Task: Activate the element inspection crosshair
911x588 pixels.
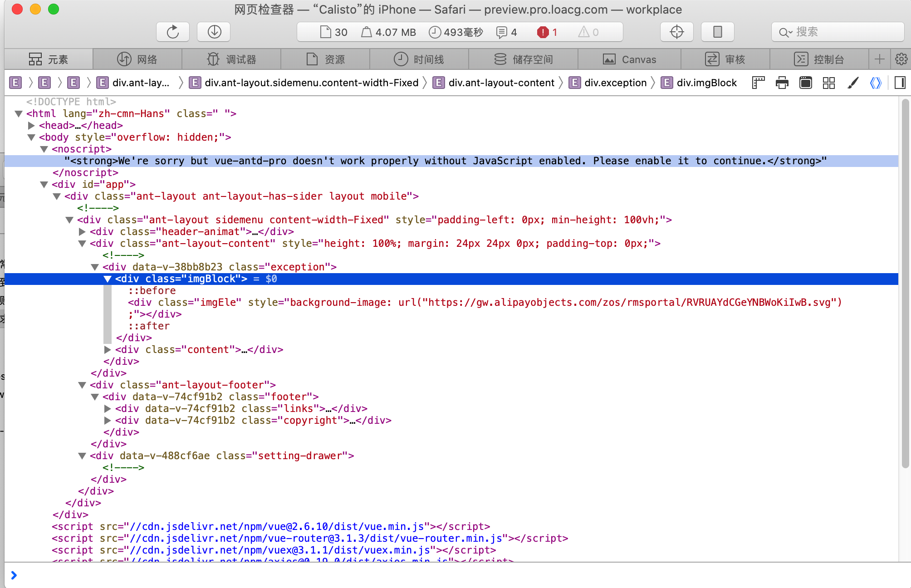Action: pos(676,32)
